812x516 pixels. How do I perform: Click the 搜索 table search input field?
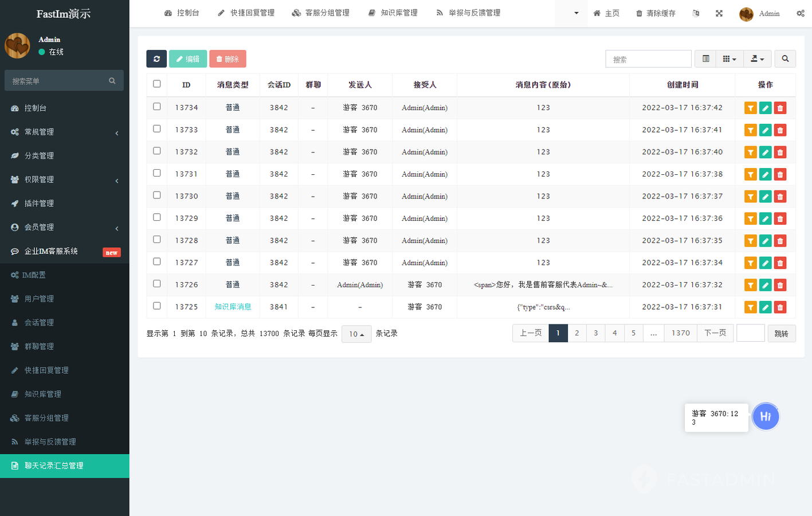coord(648,59)
